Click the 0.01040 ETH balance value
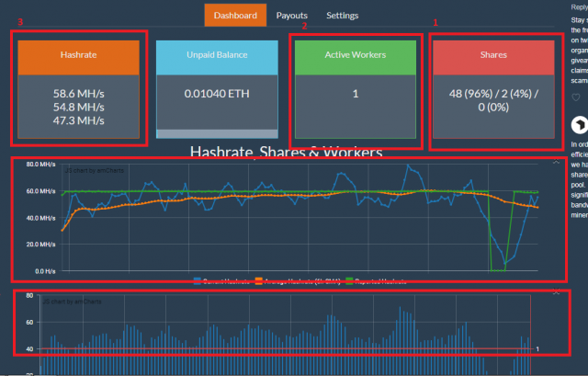Image resolution: width=588 pixels, height=376 pixels. [216, 94]
